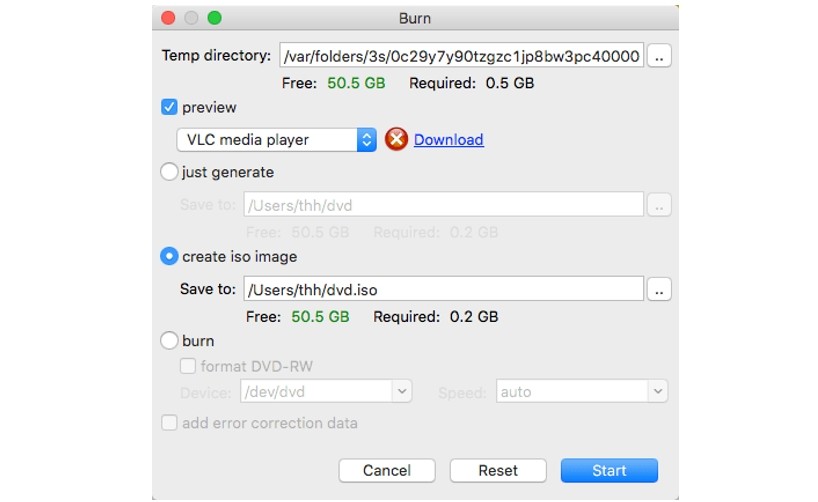This screenshot has width=818, height=502.
Task: Browse for iso image save location
Action: 659,289
